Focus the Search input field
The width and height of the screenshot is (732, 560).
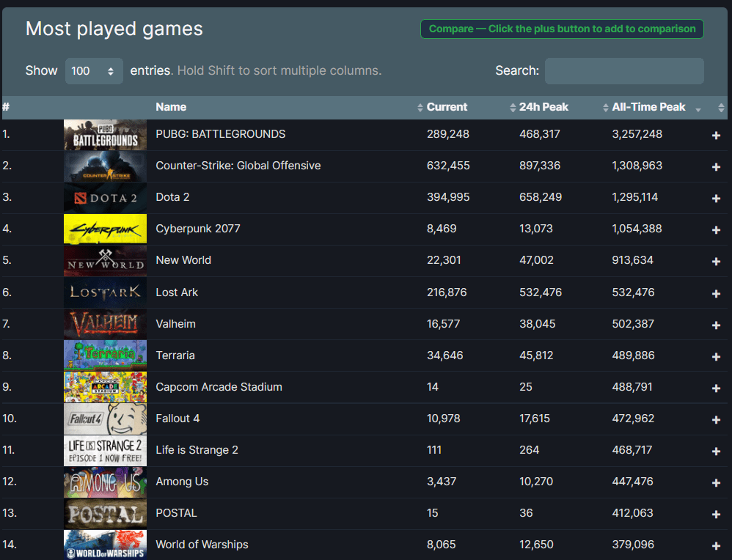tap(624, 71)
